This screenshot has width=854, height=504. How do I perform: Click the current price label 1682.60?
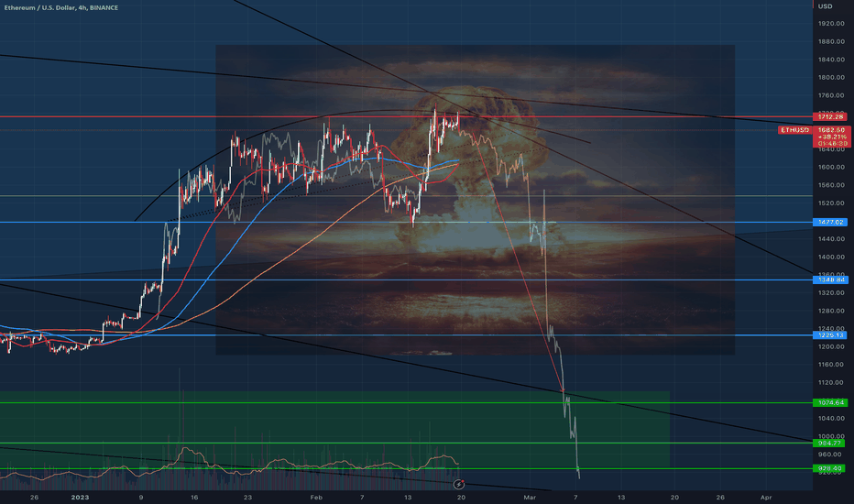pos(832,130)
